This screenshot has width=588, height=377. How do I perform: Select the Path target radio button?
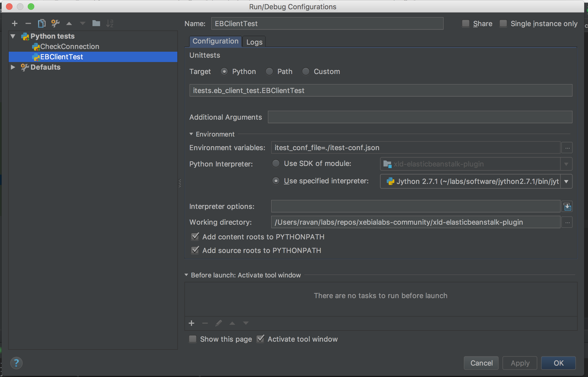[269, 72]
